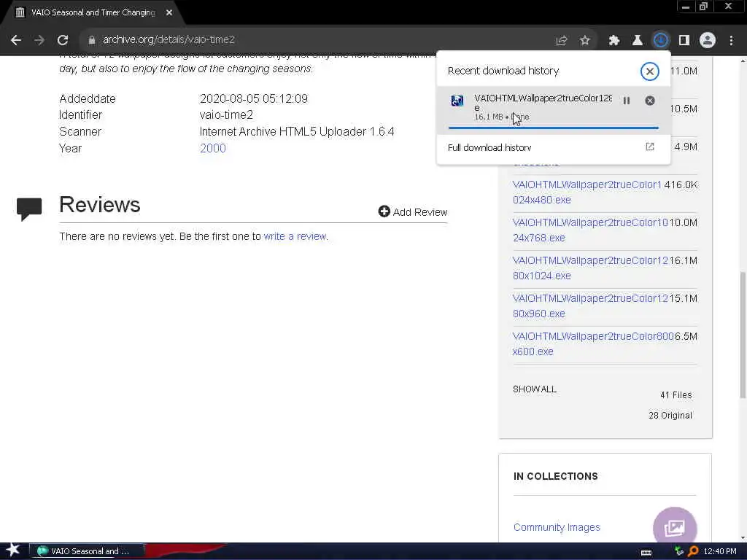This screenshot has width=747, height=560.
Task: Click the Reviews heading
Action: [99, 205]
